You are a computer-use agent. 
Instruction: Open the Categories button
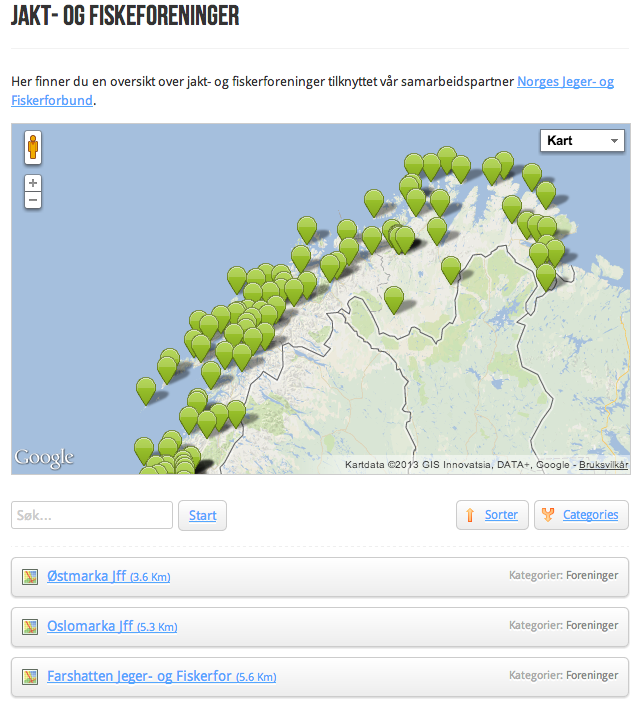click(x=581, y=515)
